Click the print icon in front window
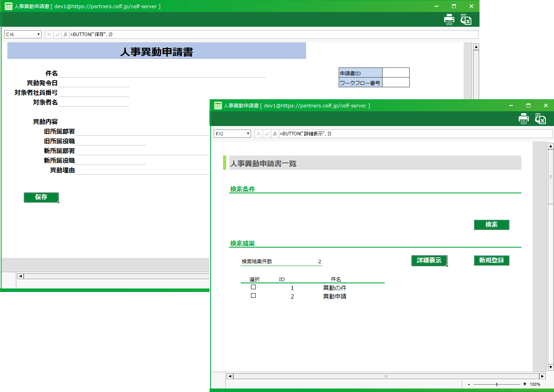The image size is (554, 392). pos(523,119)
